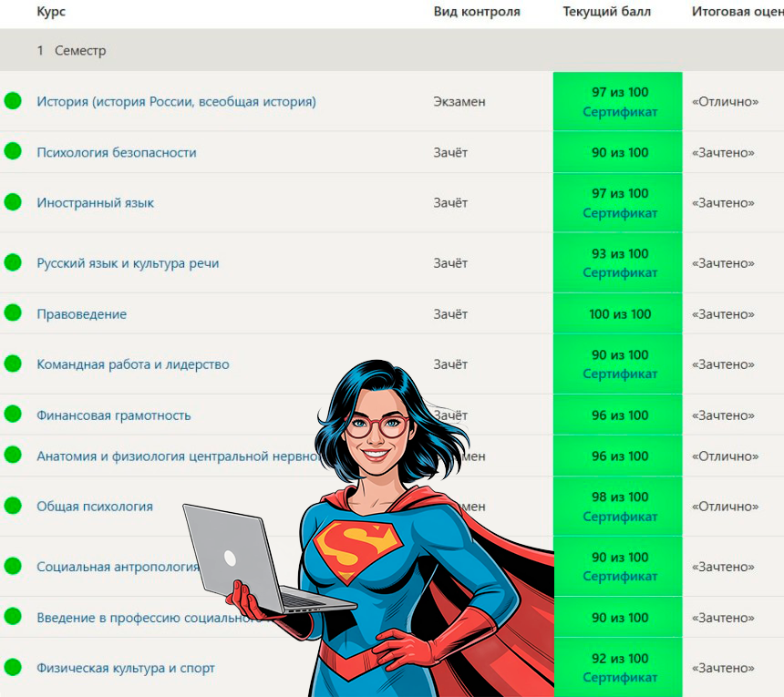Click green status dot for Психология безопасности
This screenshot has height=697, width=784.
[13, 151]
